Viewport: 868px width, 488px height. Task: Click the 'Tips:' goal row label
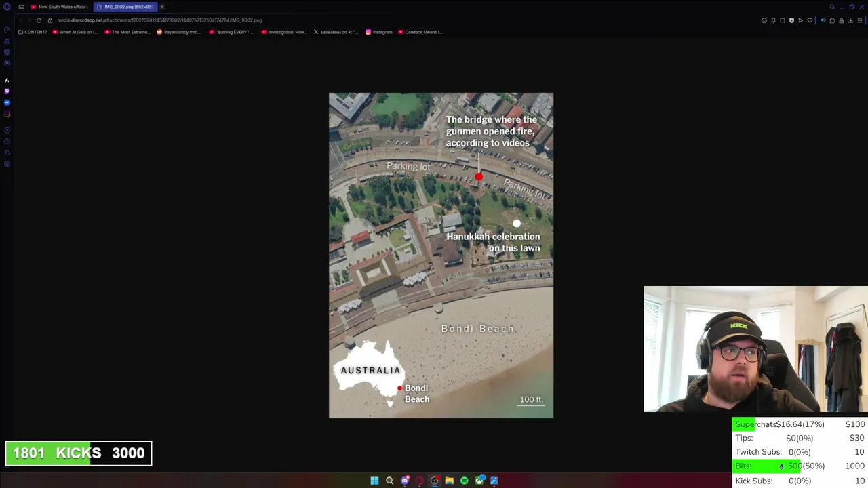pyautogui.click(x=745, y=439)
